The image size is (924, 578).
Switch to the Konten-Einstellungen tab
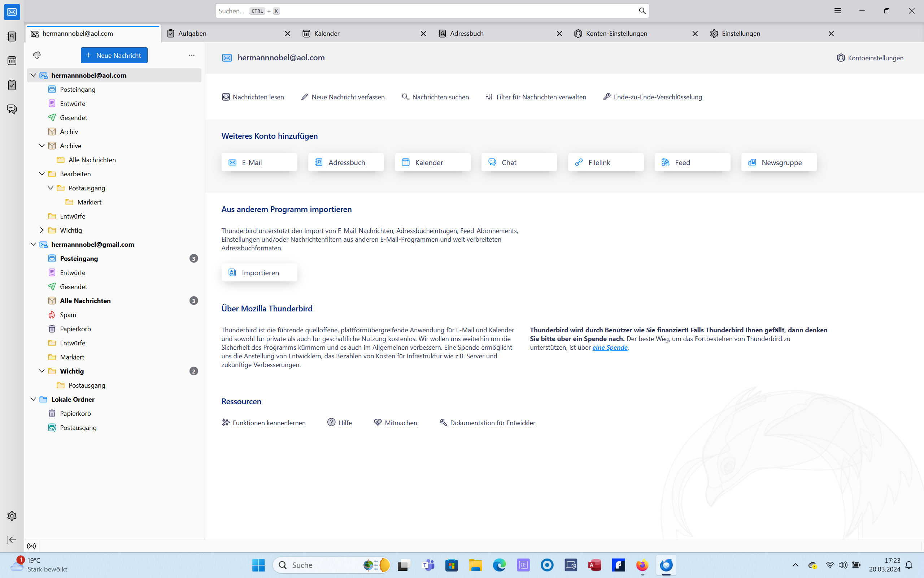tap(637, 34)
